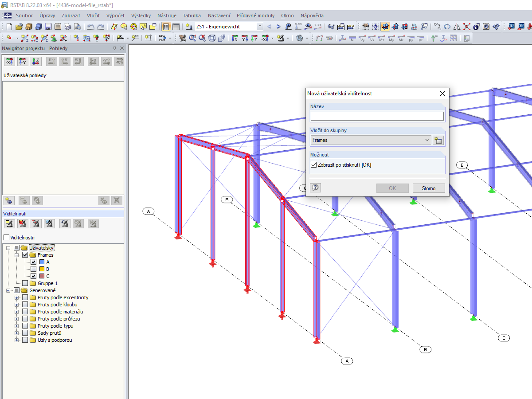Close the 'Nová uživatelská viditelnost' dialog
Viewport: 532px width, 399px height.
tap(442, 94)
